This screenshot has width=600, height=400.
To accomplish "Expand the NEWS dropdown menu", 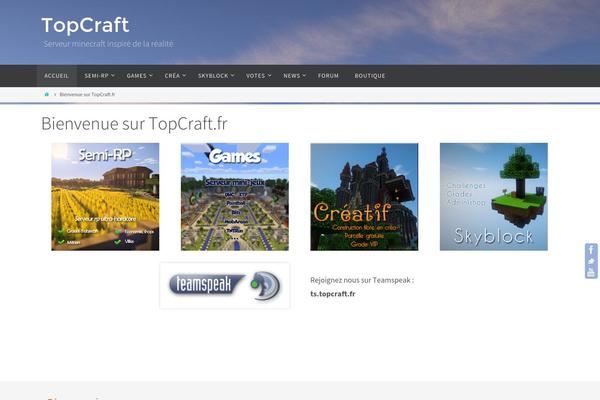I will point(294,76).
